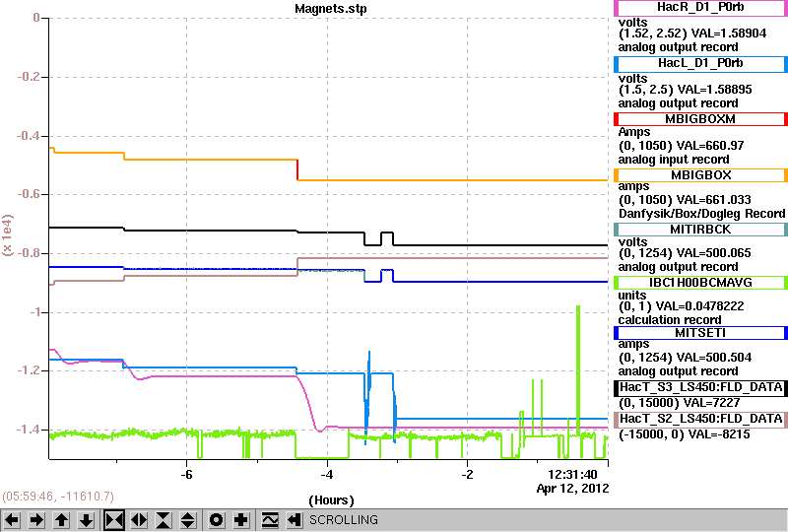
Task: Click the vertical zoom-out up-down triangles icon
Action: tap(188, 520)
